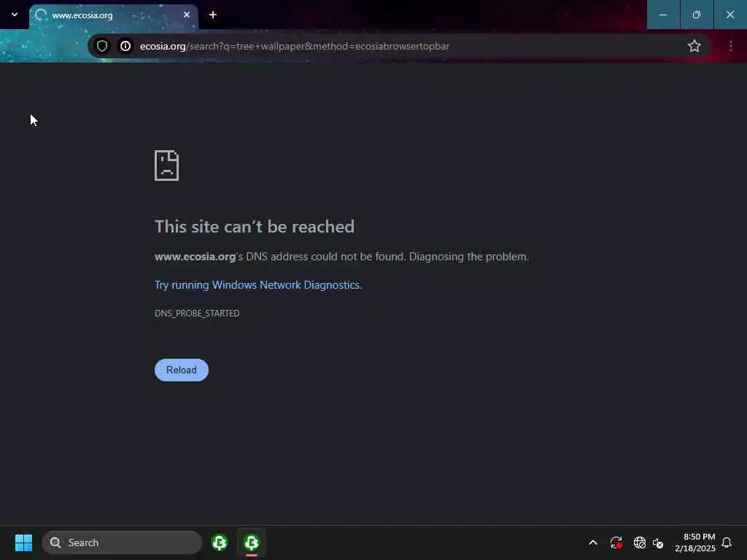Open the first Ecosia taskbar icon
747x560 pixels.
pos(220,542)
